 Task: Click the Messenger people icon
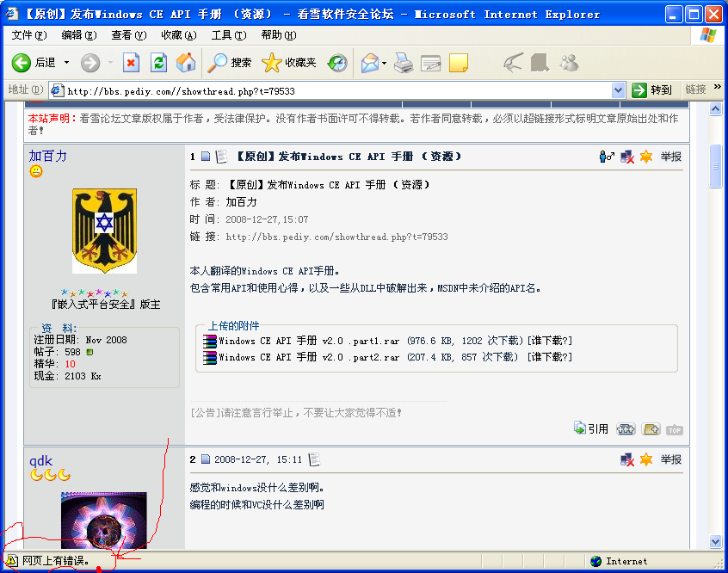569,63
